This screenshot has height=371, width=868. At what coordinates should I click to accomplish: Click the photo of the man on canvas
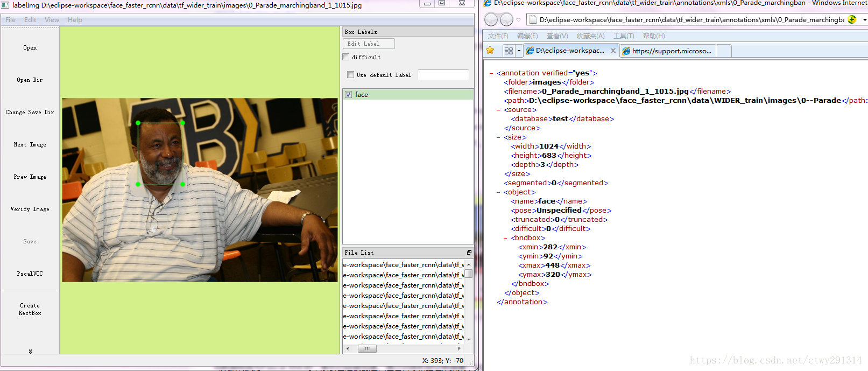click(200, 190)
